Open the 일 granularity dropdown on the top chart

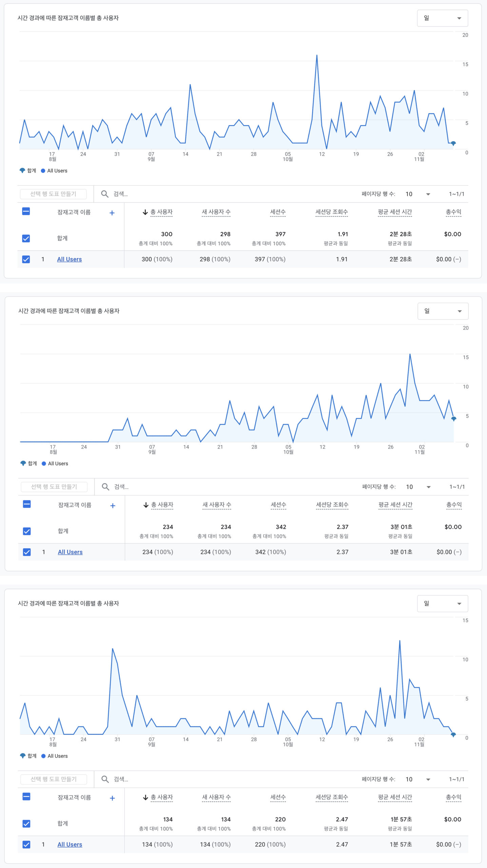[442, 18]
